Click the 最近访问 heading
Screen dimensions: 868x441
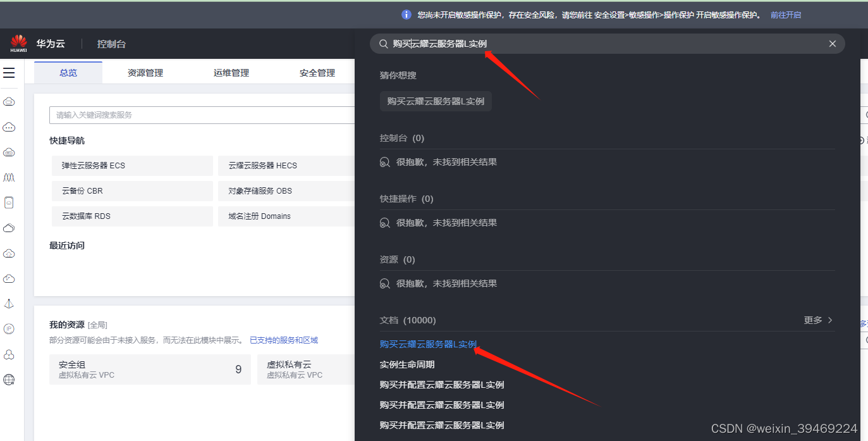click(x=67, y=245)
